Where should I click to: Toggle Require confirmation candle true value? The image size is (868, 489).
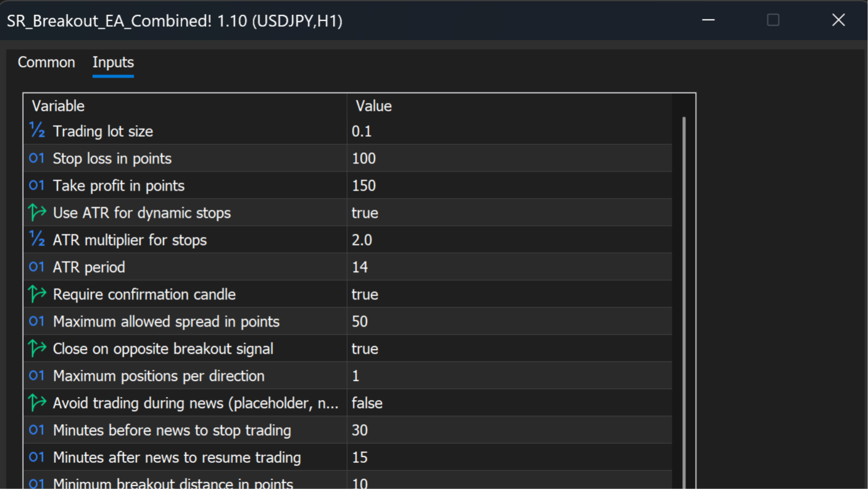365,294
